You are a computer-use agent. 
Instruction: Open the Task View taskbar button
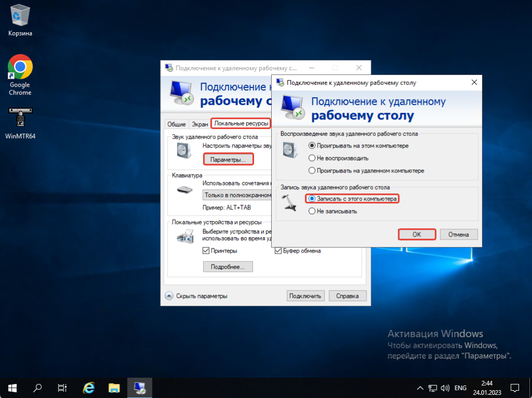click(x=62, y=388)
